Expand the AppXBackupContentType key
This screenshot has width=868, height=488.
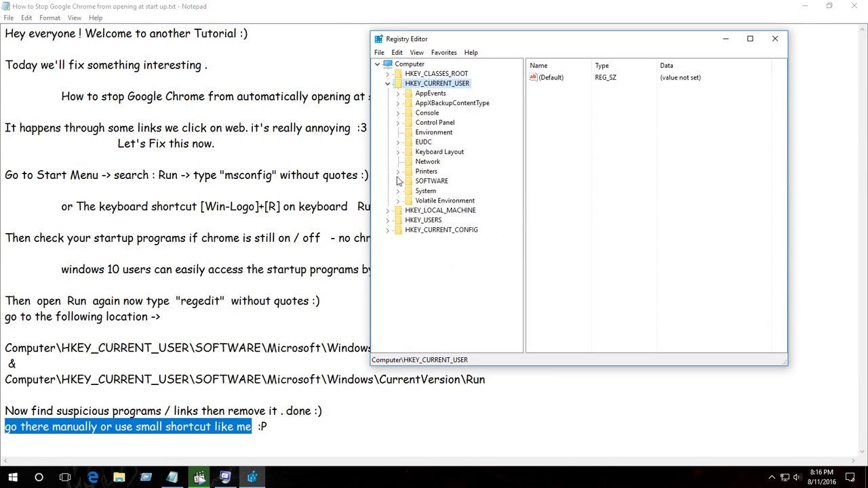398,103
